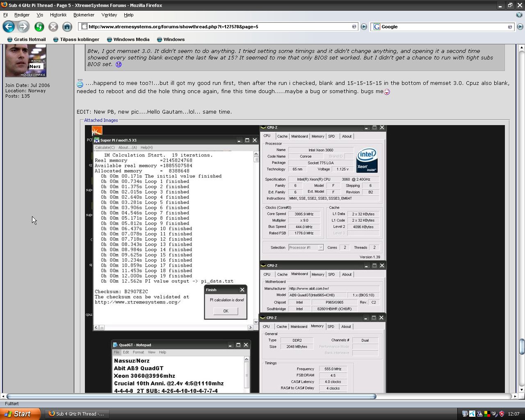Click the Go arrow beside the address bar

click(x=364, y=27)
